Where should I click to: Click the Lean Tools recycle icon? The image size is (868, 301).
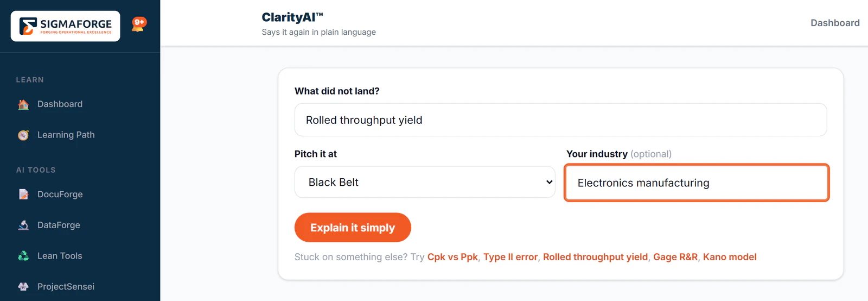tap(23, 256)
